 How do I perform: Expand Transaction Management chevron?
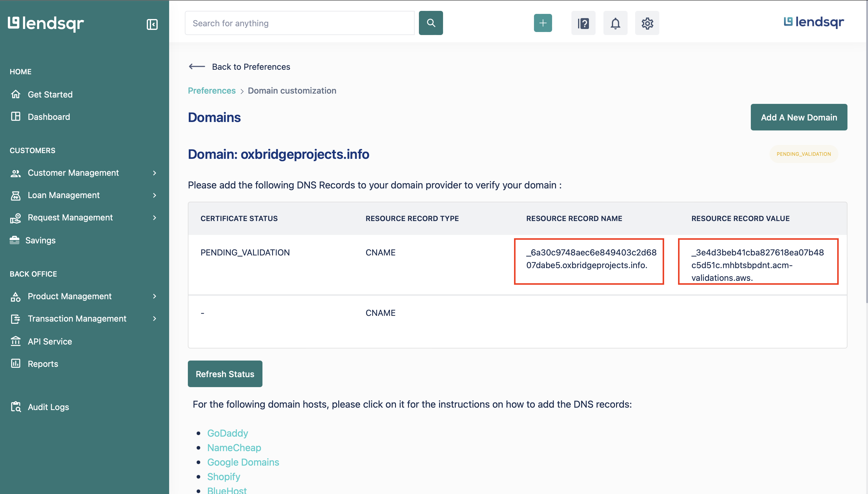tap(154, 319)
